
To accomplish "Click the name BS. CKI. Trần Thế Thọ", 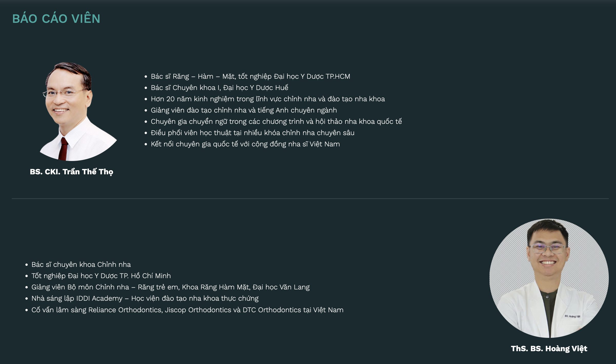I will 72,172.
